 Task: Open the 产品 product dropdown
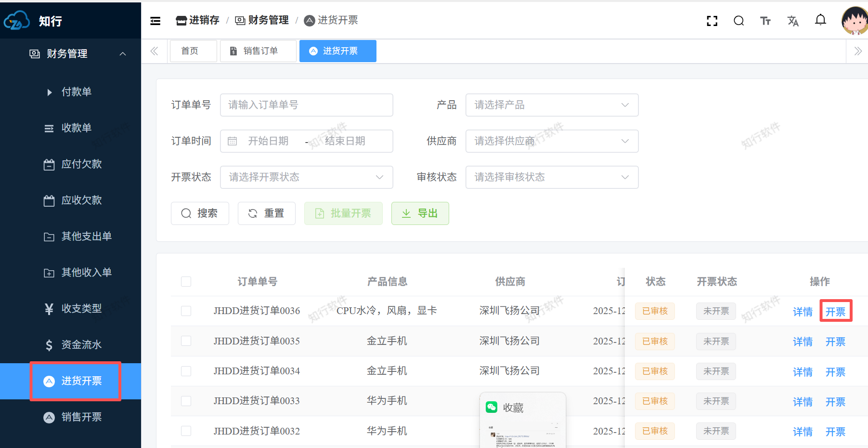(x=552, y=105)
